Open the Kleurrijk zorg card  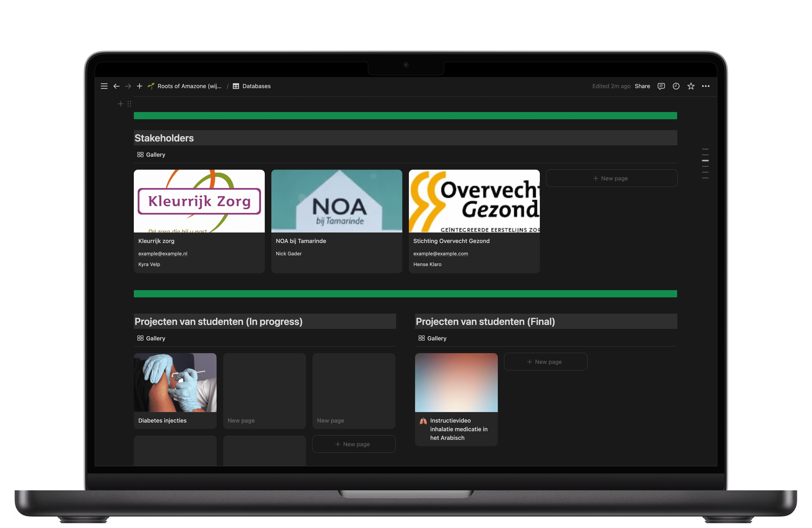(x=199, y=221)
